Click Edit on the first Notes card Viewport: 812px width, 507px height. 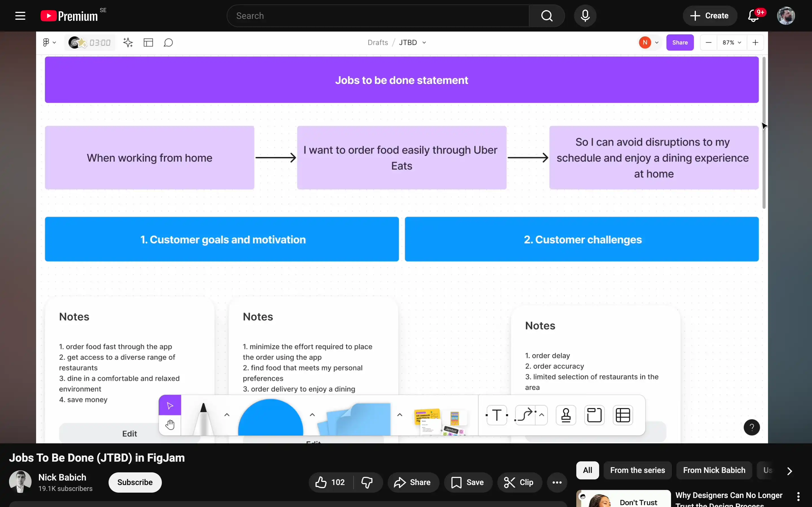(x=129, y=433)
